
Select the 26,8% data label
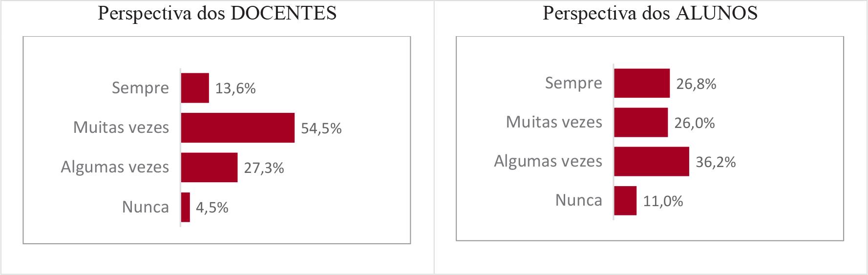click(696, 84)
